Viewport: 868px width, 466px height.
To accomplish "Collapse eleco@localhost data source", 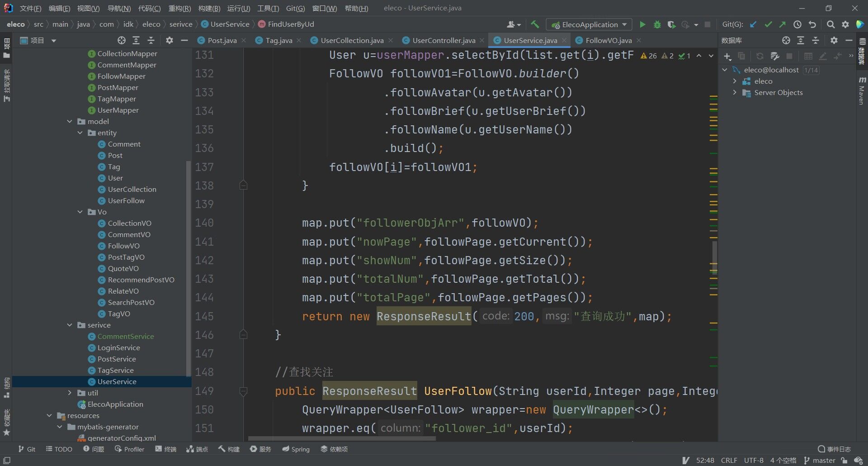I will point(725,70).
